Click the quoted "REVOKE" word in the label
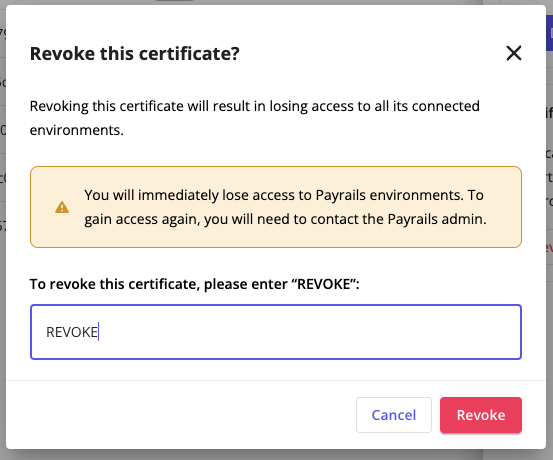The height and width of the screenshot is (460, 553). pyautogui.click(x=324, y=284)
